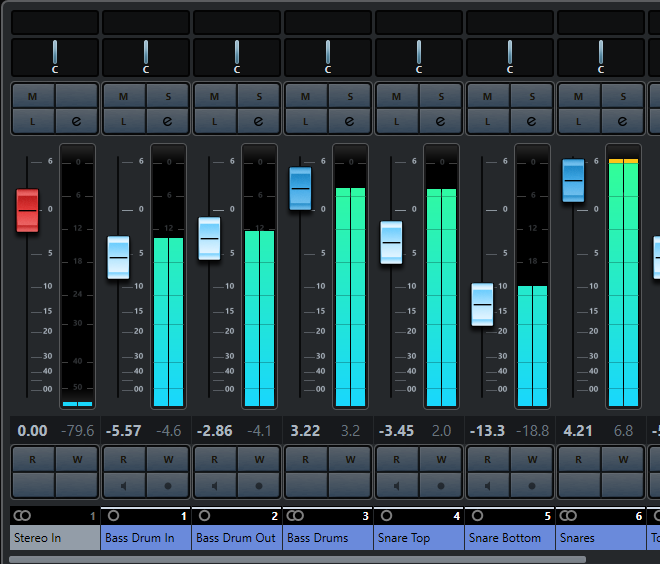Click the Snares level meter clip indicator
The width and height of the screenshot is (660, 564).
(623, 161)
